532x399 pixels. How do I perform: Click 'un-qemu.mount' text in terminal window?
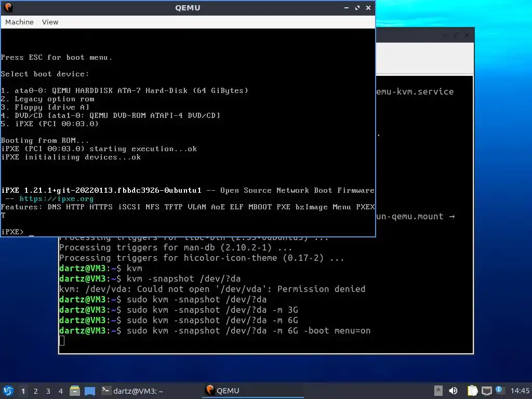pyautogui.click(x=409, y=217)
